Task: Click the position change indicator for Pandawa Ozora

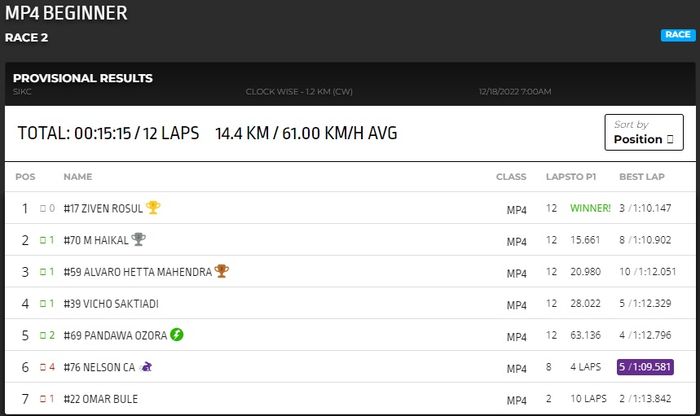Action: (x=47, y=335)
